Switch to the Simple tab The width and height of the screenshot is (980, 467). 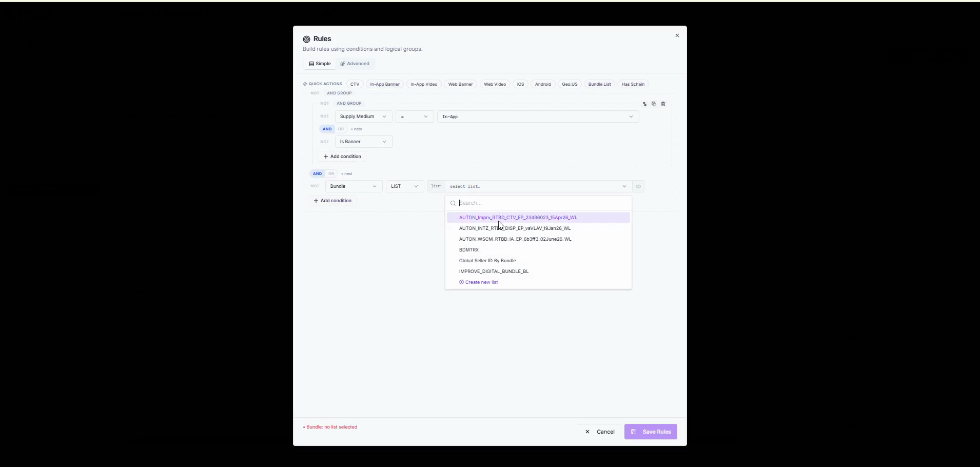pyautogui.click(x=320, y=64)
